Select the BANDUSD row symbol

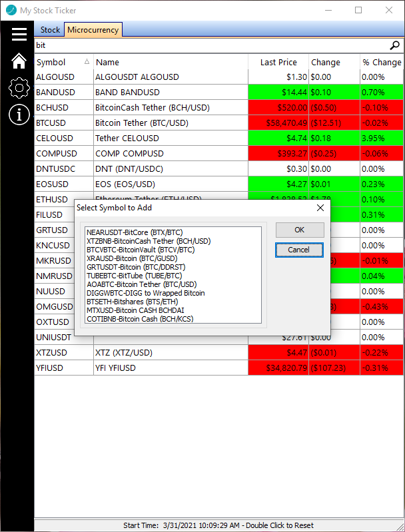click(x=64, y=93)
